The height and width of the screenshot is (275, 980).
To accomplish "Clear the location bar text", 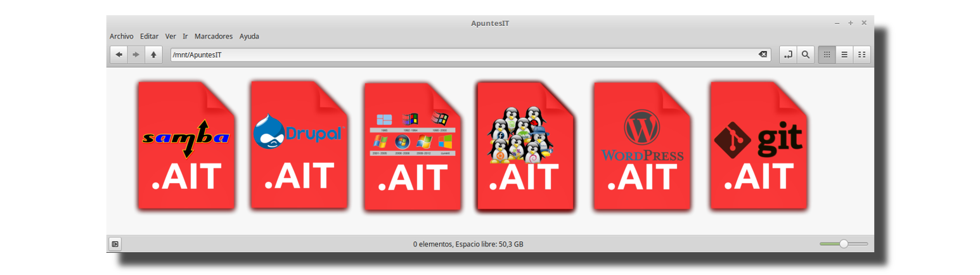I will pos(763,54).
